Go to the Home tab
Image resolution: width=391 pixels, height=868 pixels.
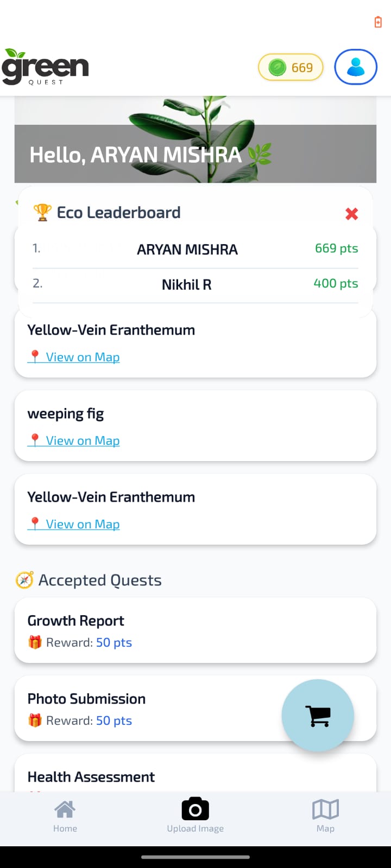65,815
